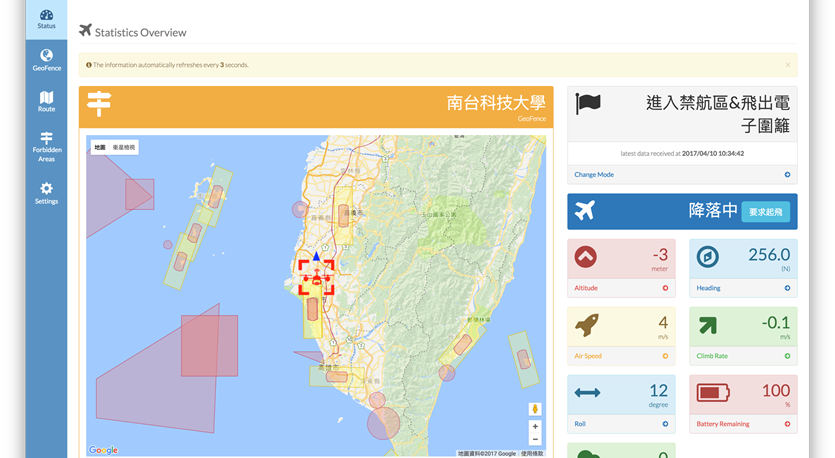
Task: Switch map to default map view (地圖)
Action: pos(100,148)
